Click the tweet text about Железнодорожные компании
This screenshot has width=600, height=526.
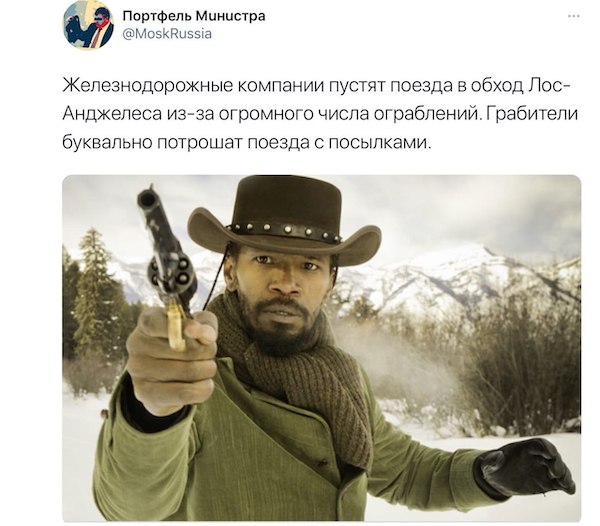320,114
